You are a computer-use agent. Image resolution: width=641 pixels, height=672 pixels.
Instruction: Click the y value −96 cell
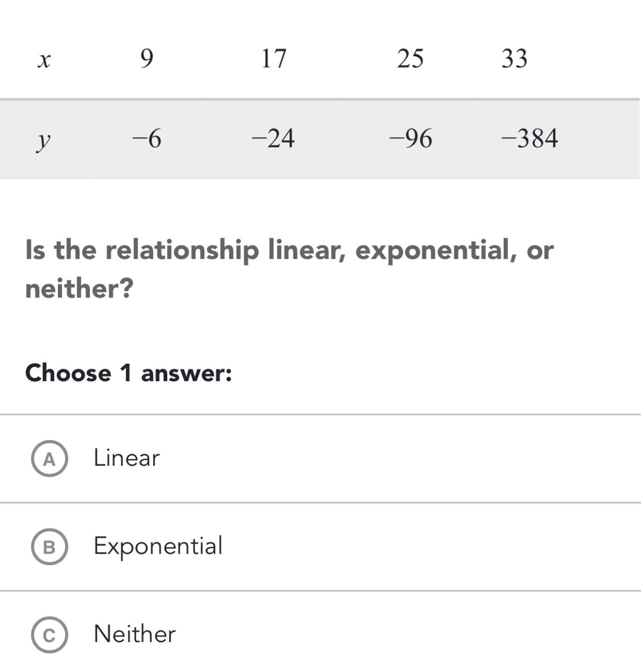[x=410, y=138]
